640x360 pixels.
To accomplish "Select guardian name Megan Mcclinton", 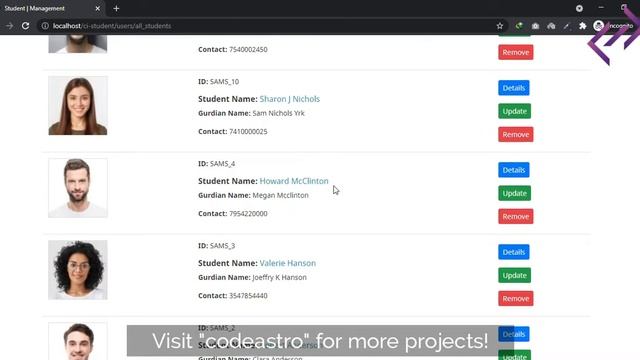I will pyautogui.click(x=280, y=195).
